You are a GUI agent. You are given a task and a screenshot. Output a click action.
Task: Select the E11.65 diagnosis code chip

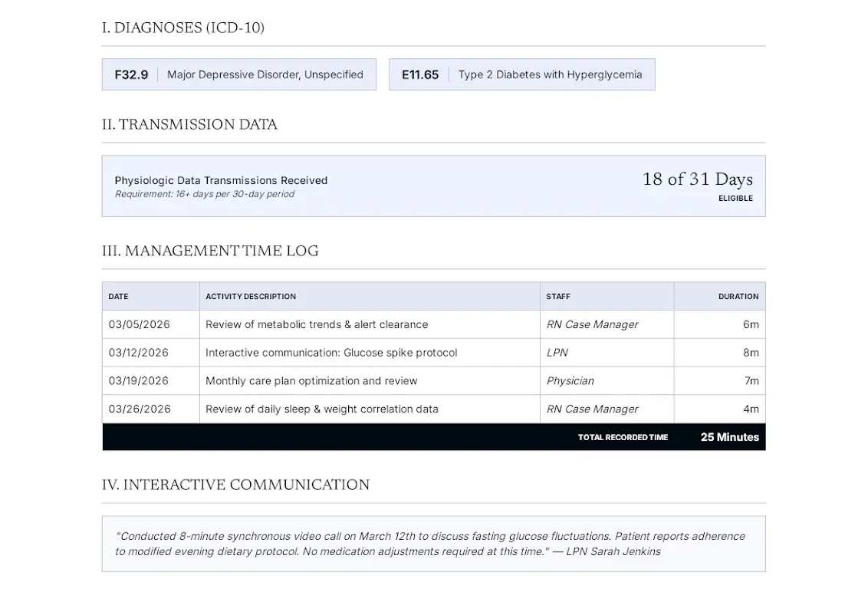(x=420, y=74)
